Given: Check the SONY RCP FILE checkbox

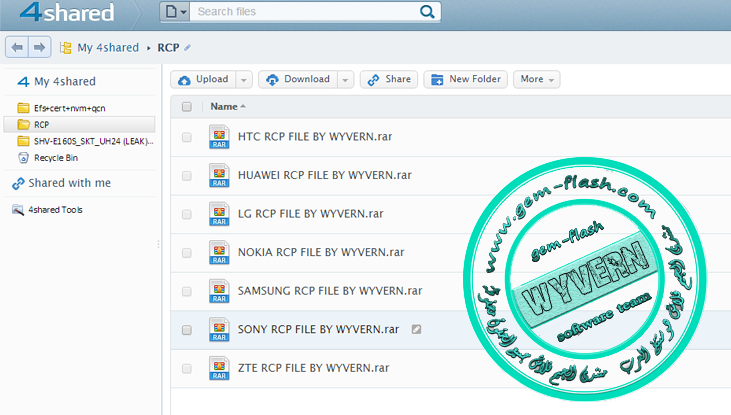Looking at the screenshot, I should click(187, 330).
